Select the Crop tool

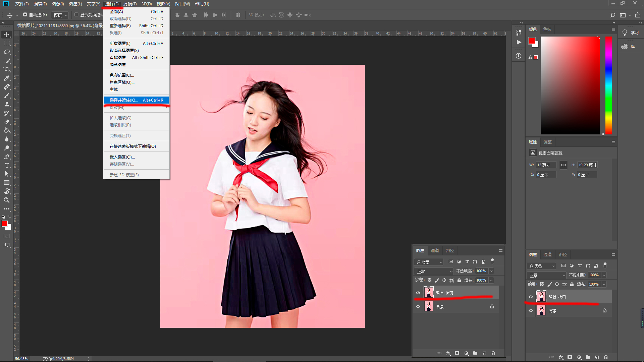tap(7, 69)
